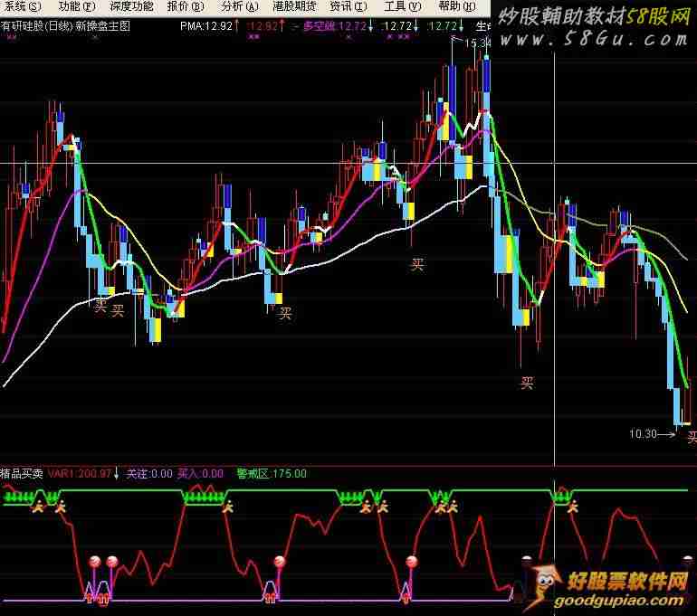Open the 港股期货 menu
Viewport: 697px width, 616px height.
[x=294, y=6]
